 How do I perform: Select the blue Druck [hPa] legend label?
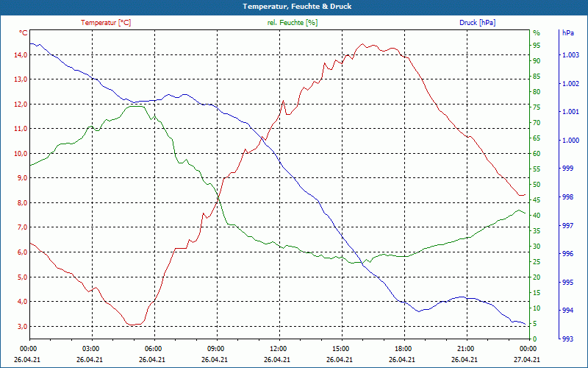(477, 23)
